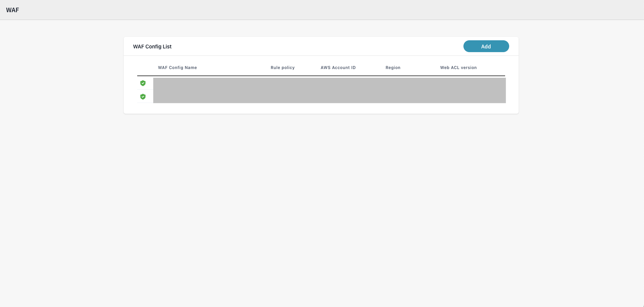Click the first row's green shield icon
The width and height of the screenshot is (644, 307).
(143, 83)
